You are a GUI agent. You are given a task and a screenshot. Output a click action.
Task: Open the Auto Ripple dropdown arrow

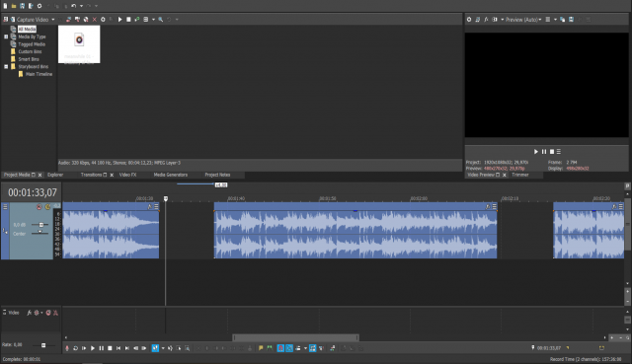point(305,348)
